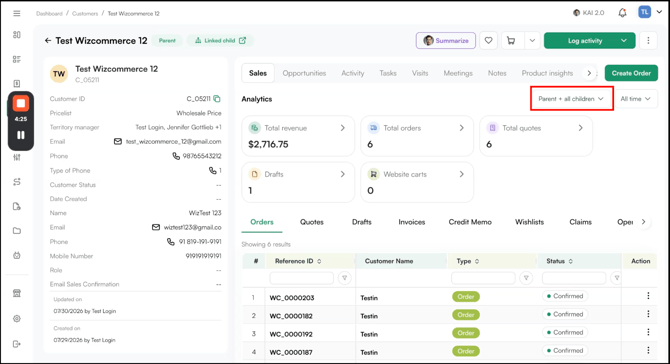Open the user profile chevron dropdown

click(659, 12)
